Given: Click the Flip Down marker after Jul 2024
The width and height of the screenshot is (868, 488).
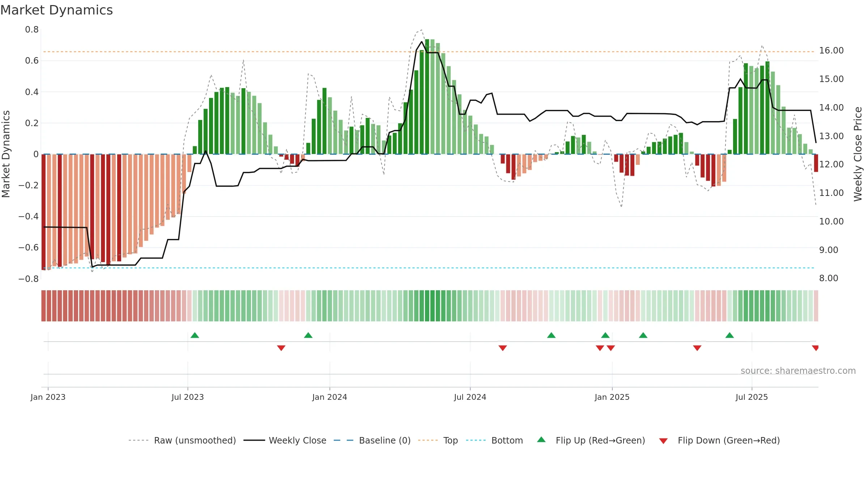Looking at the screenshot, I should pos(503,348).
